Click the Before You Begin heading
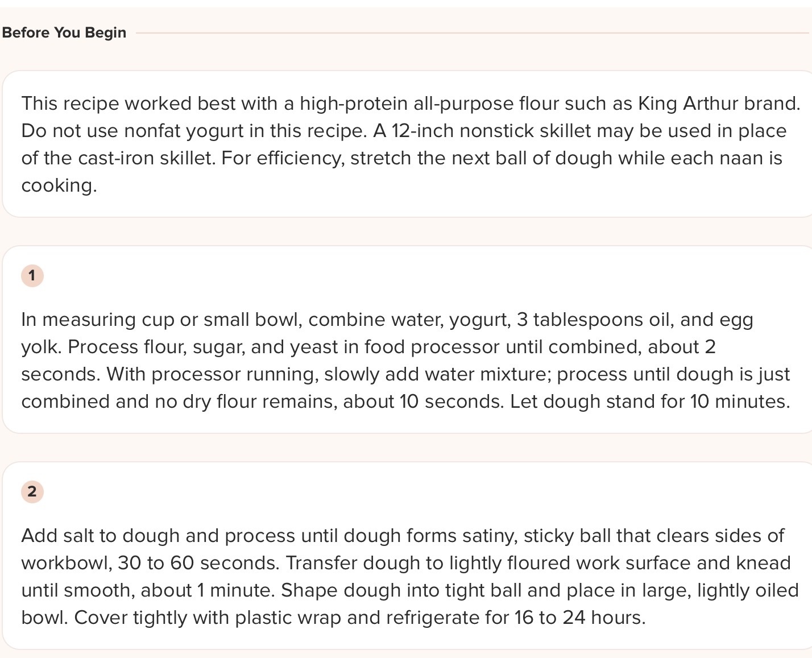This screenshot has width=812, height=658. coord(64,32)
